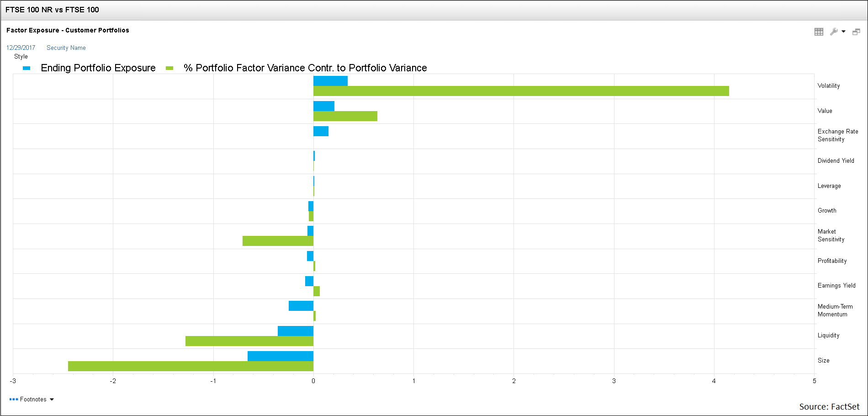
Task: Click the Footnotes label
Action: [x=33, y=399]
